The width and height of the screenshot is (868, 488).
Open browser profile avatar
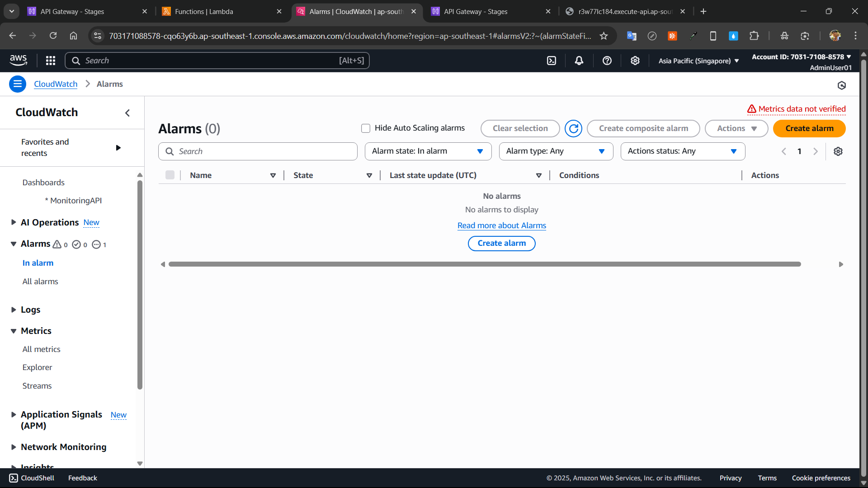(835, 36)
